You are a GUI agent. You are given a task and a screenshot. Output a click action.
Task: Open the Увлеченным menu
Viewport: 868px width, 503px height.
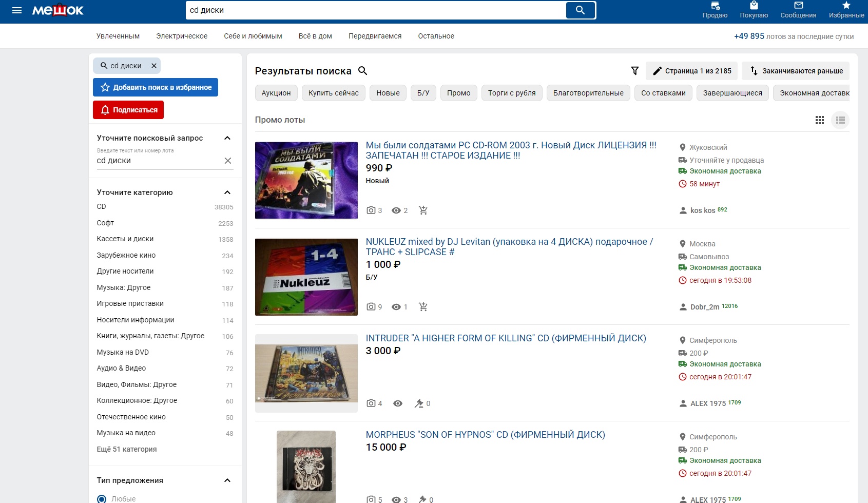coord(118,36)
